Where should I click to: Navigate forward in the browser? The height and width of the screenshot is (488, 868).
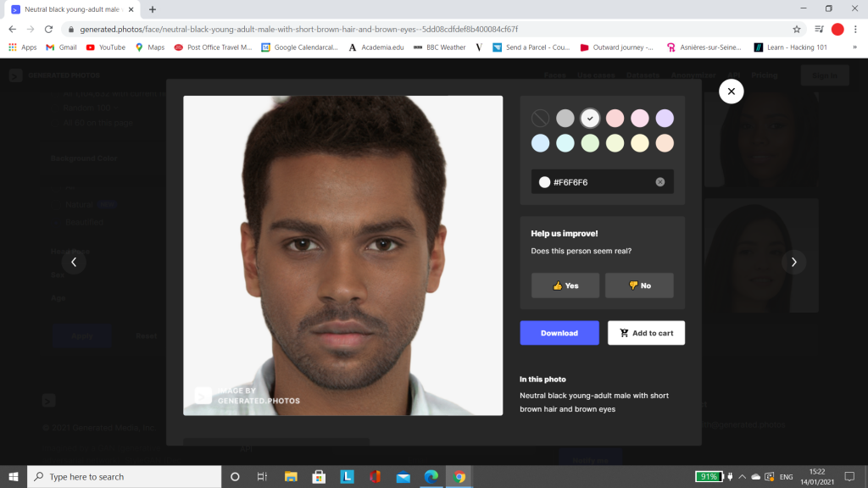[x=31, y=30]
